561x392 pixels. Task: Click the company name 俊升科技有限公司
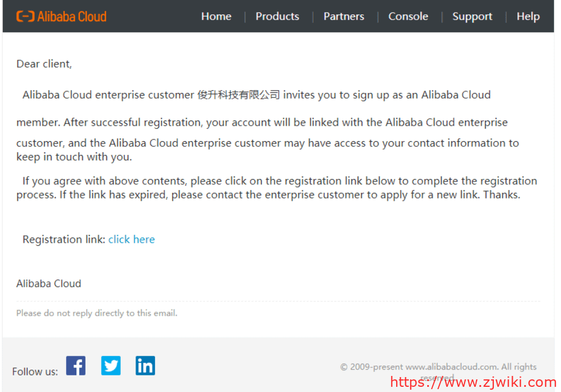pyautogui.click(x=238, y=95)
